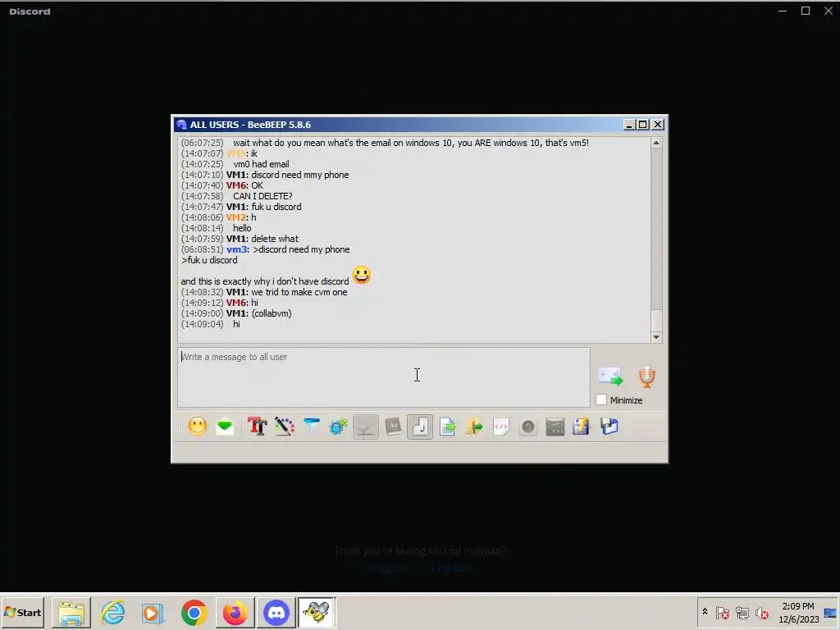Click the network tray icon
The width and height of the screenshot is (840, 630).
click(x=742, y=612)
